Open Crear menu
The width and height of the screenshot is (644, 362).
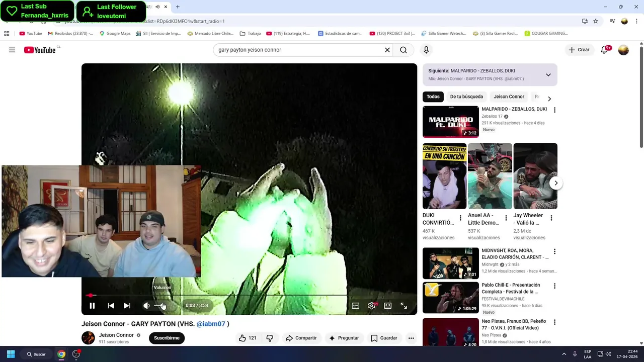click(579, 50)
